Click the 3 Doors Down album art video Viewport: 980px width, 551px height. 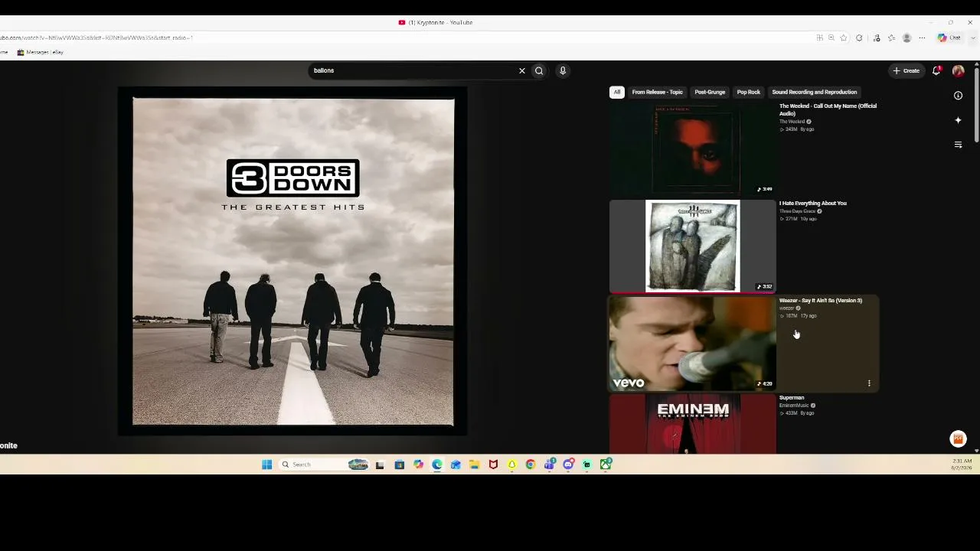tap(293, 262)
